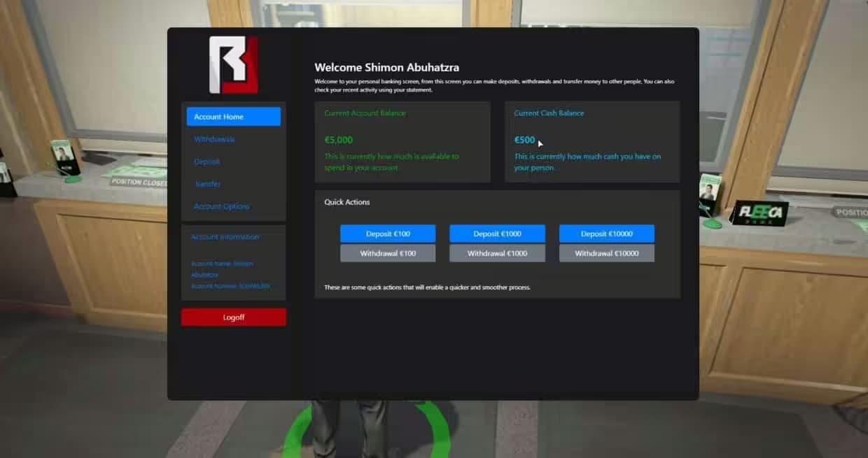Click the Withdrawal €1000 quick action
The height and width of the screenshot is (458, 868).
(x=497, y=252)
